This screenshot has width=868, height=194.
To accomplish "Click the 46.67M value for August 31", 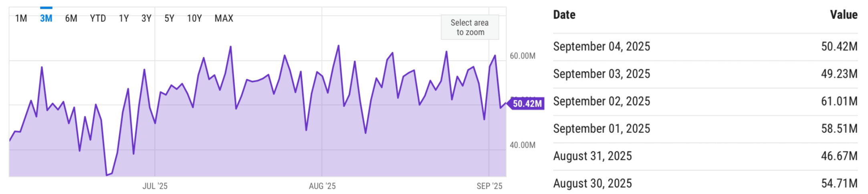I will [x=839, y=156].
